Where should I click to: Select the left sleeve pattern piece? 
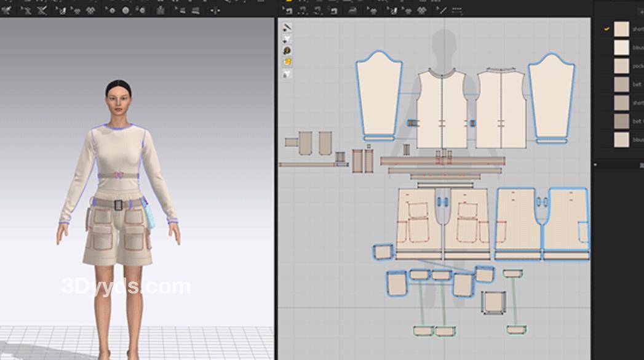click(x=378, y=92)
